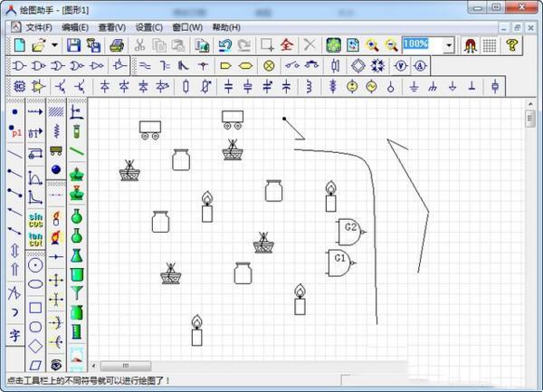Screen dimensions: 543x392
Task: Expand the zoom percentage dropdown arrow
Action: click(449, 44)
